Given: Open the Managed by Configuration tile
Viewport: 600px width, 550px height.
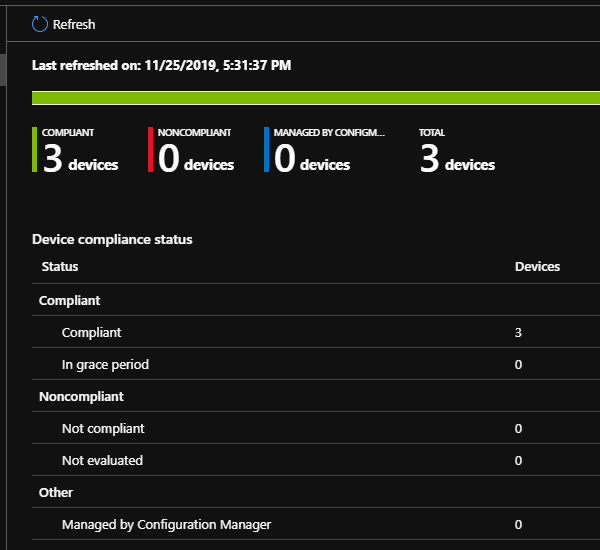Looking at the screenshot, I should tap(330, 152).
